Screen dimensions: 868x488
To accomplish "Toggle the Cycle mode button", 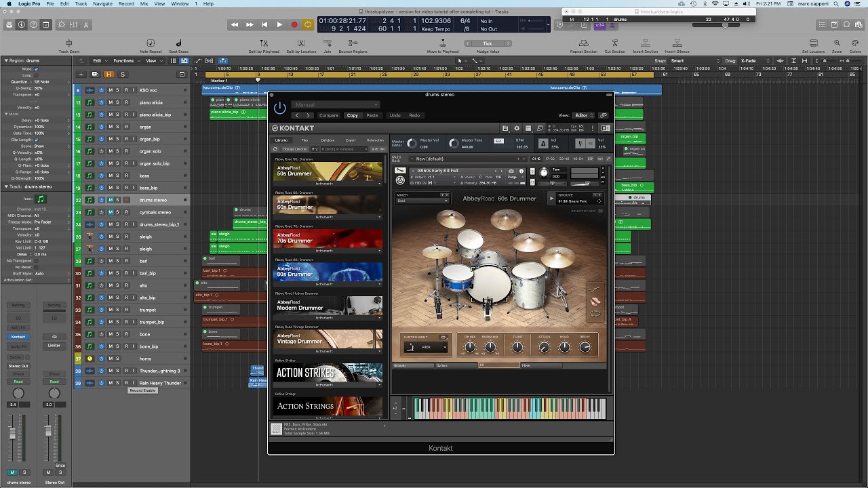I will [x=308, y=24].
